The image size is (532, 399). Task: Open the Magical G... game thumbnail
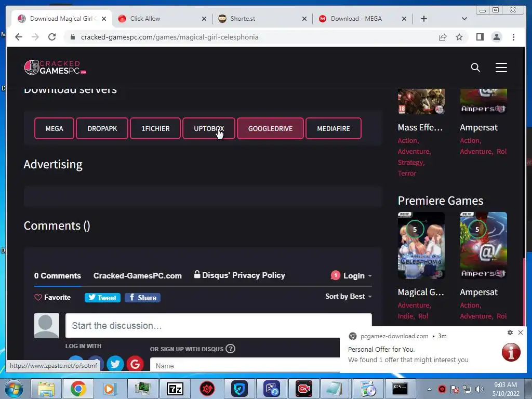coord(421,245)
